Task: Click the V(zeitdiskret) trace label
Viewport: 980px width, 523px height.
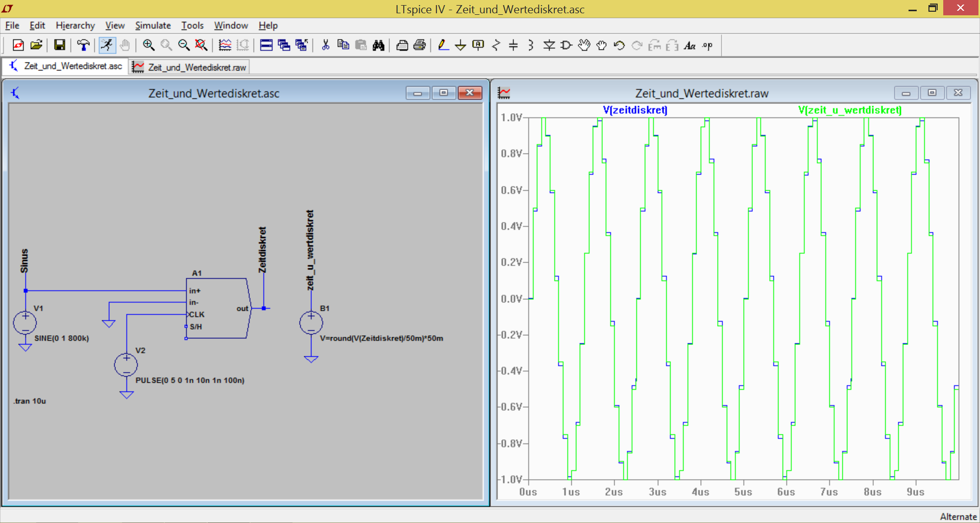Action: tap(635, 110)
